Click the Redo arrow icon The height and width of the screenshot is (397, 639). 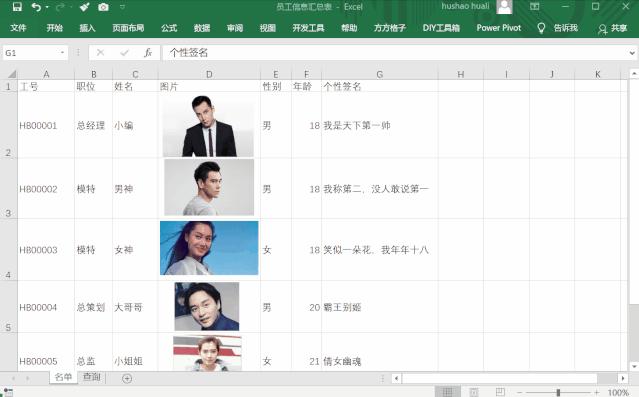click(x=60, y=7)
